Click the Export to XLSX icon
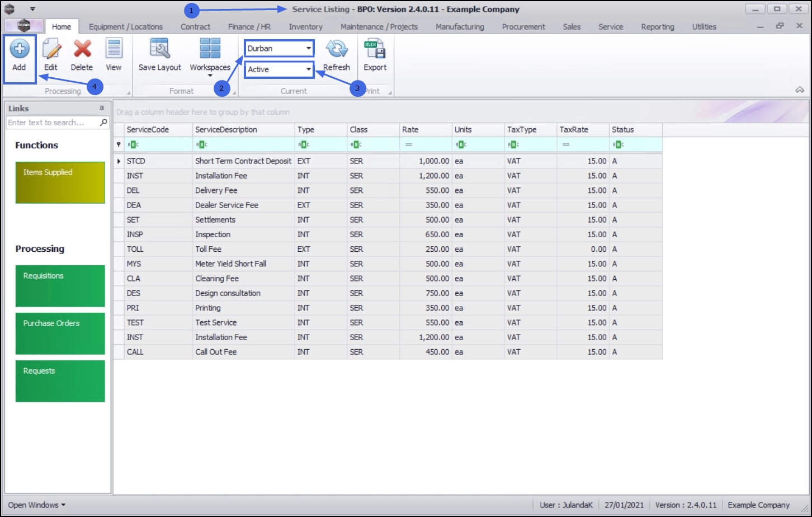The width and height of the screenshot is (812, 517). pos(375,49)
